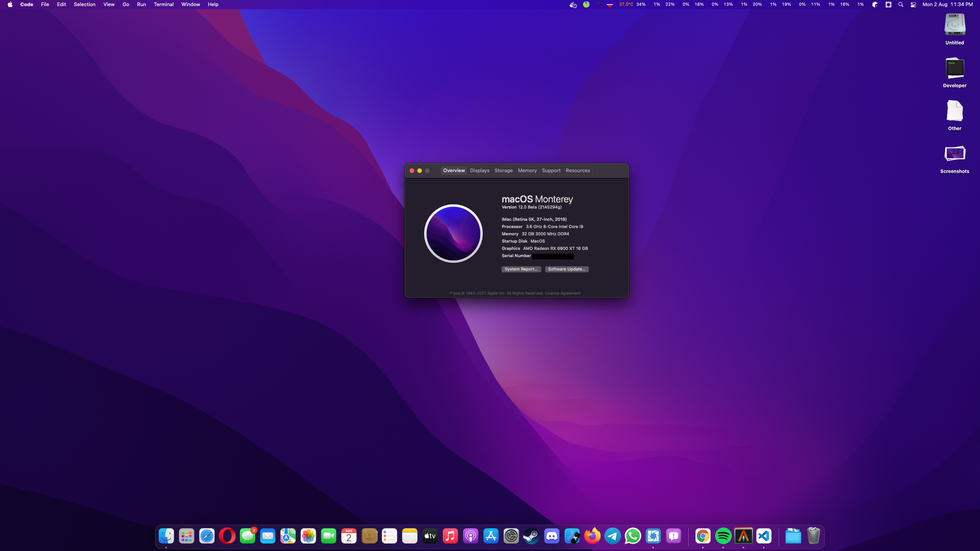
Task: Open the Mail app in Dock
Action: pyautogui.click(x=268, y=536)
